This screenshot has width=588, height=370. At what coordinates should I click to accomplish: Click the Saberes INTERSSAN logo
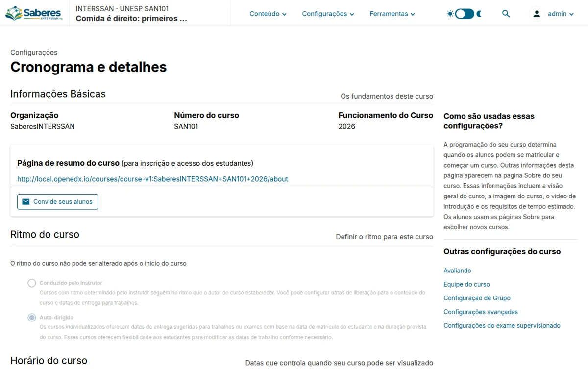pos(34,13)
